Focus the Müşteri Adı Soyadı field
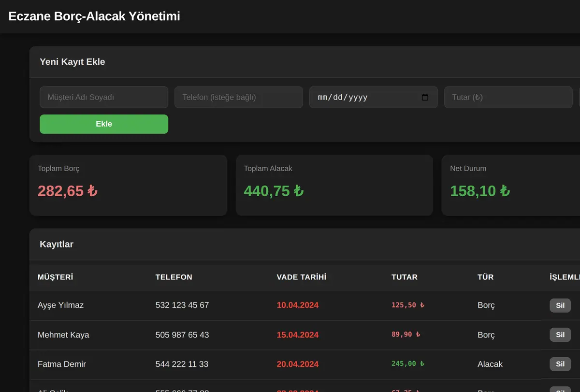The height and width of the screenshot is (392, 580). [104, 97]
